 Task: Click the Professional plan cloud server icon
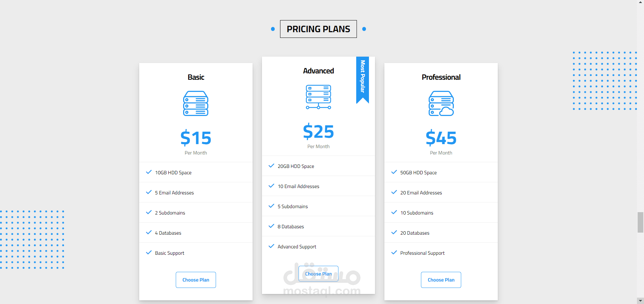(441, 103)
